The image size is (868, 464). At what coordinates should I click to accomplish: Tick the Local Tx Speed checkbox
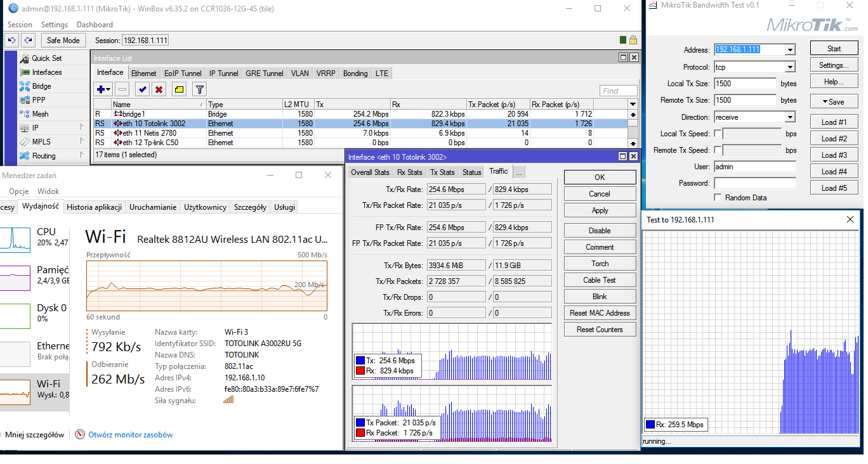click(718, 134)
